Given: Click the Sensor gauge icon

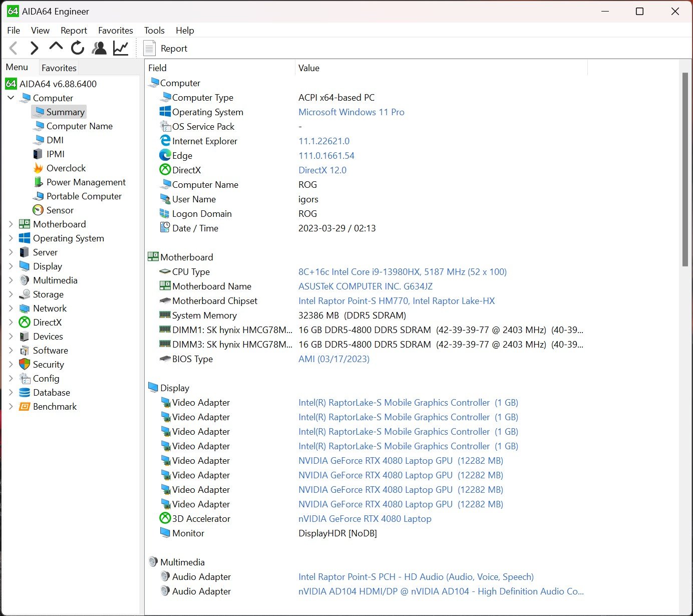Looking at the screenshot, I should [38, 210].
